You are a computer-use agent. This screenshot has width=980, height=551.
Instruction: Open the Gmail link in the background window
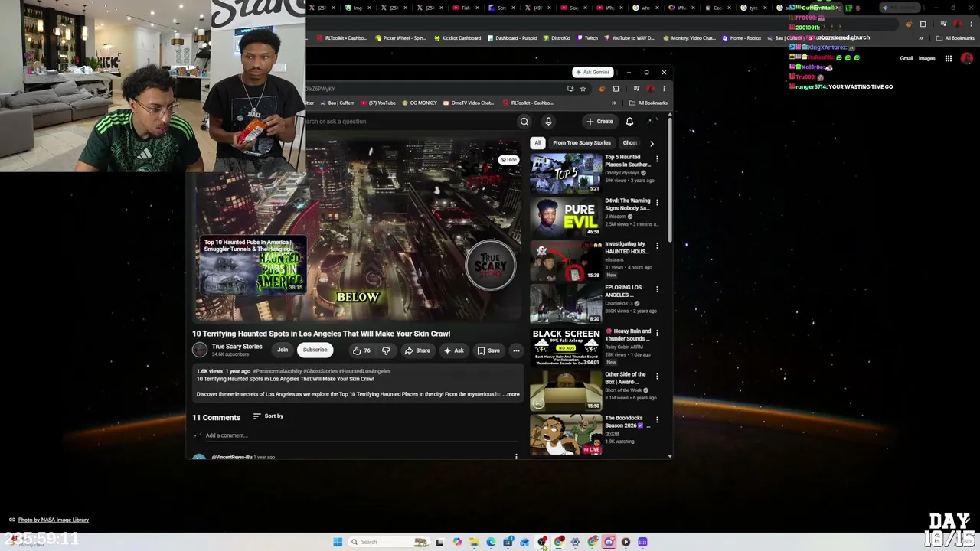point(906,58)
